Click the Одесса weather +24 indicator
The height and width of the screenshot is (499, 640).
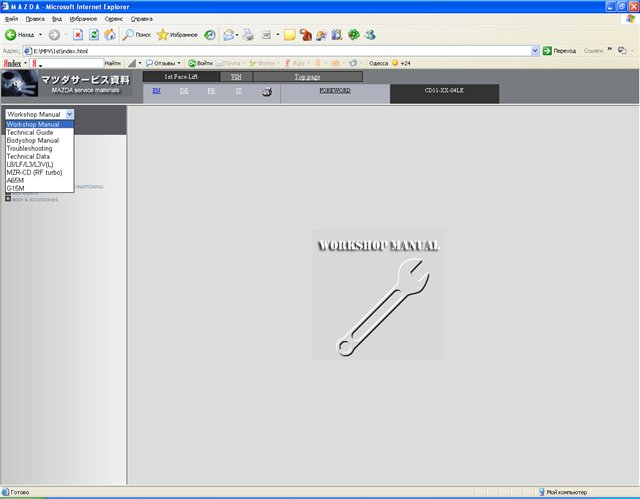[390, 63]
